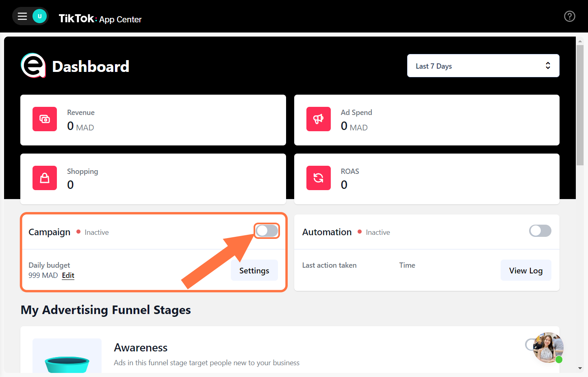Open the Last 7 Days dropdown
The height and width of the screenshot is (377, 588).
483,65
